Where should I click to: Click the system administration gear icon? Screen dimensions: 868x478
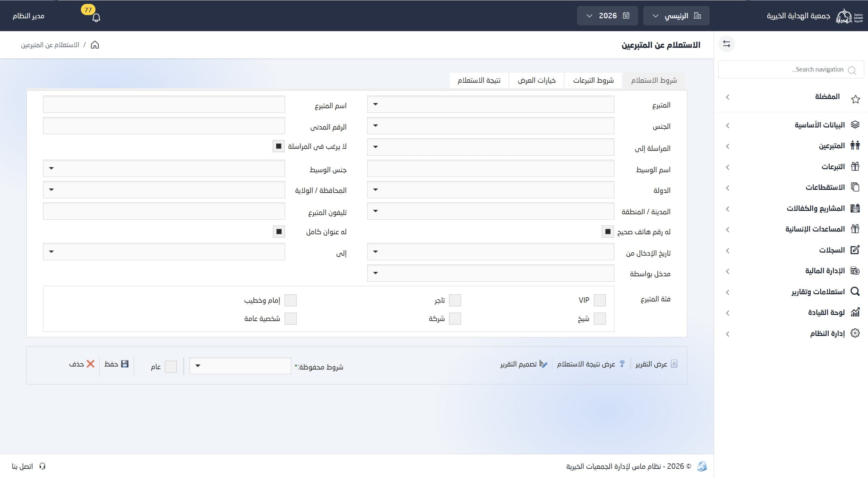click(x=855, y=333)
